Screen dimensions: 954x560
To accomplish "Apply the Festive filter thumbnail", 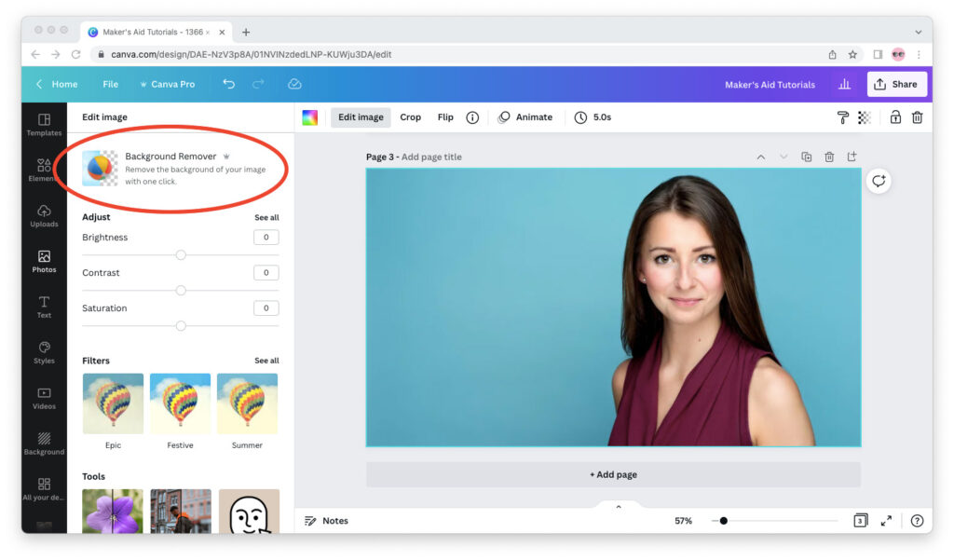I will 180,403.
